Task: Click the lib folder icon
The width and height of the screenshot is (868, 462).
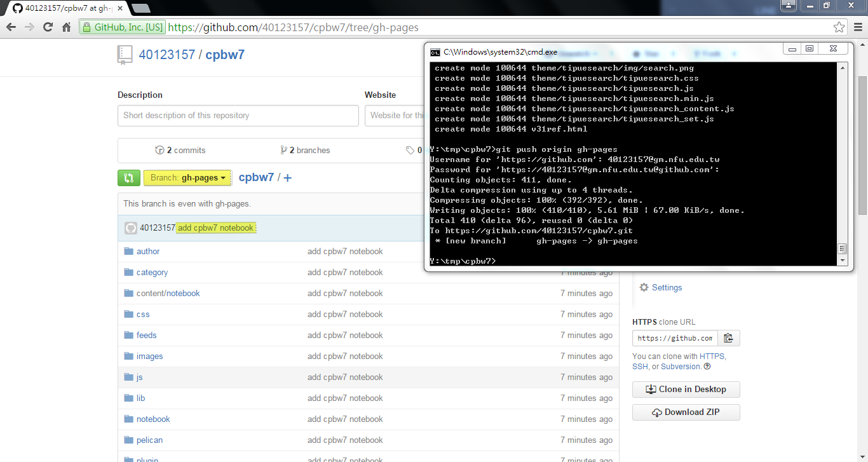Action: tap(129, 398)
